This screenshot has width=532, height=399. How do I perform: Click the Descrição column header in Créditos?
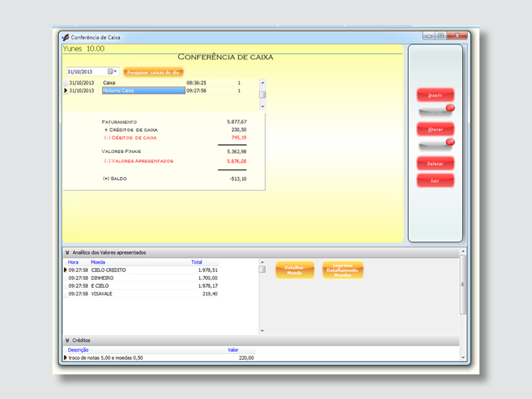[x=78, y=350]
